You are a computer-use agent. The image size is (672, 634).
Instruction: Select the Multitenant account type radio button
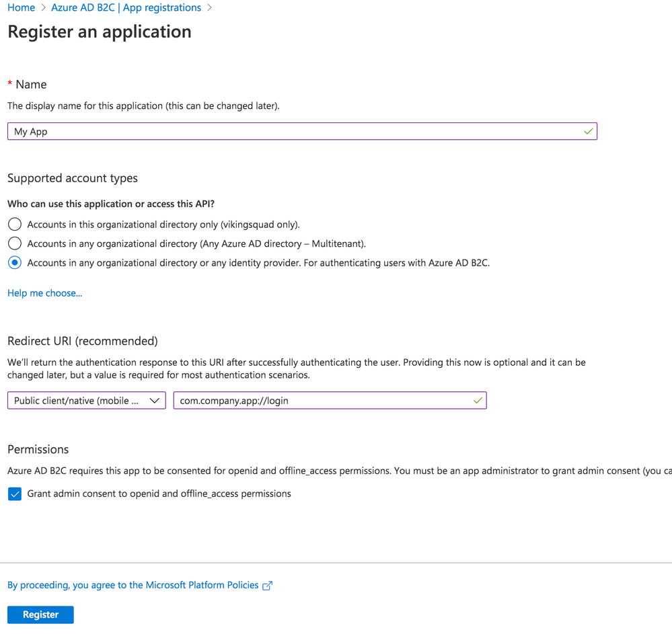pos(15,243)
